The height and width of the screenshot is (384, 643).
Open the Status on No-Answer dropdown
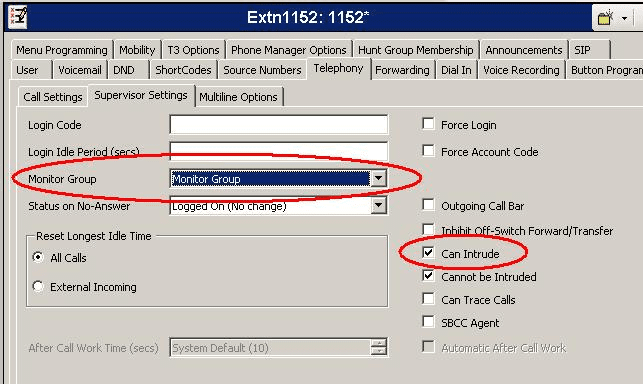[379, 205]
